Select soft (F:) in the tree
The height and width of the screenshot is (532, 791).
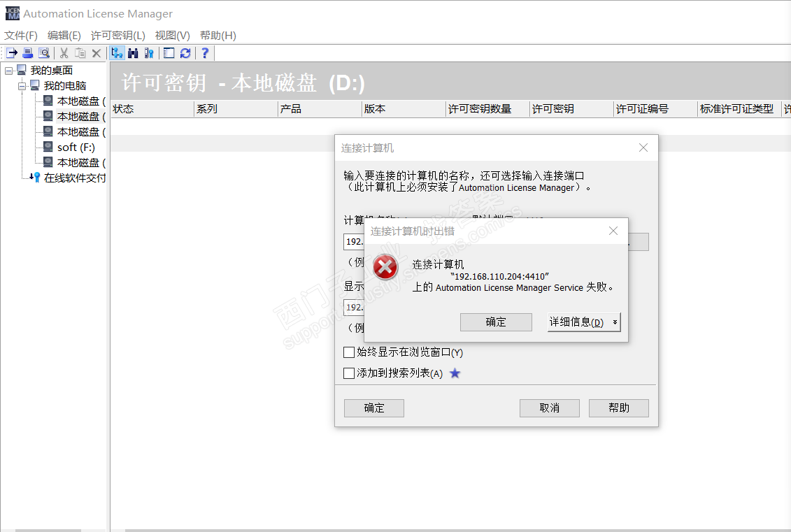tap(76, 148)
